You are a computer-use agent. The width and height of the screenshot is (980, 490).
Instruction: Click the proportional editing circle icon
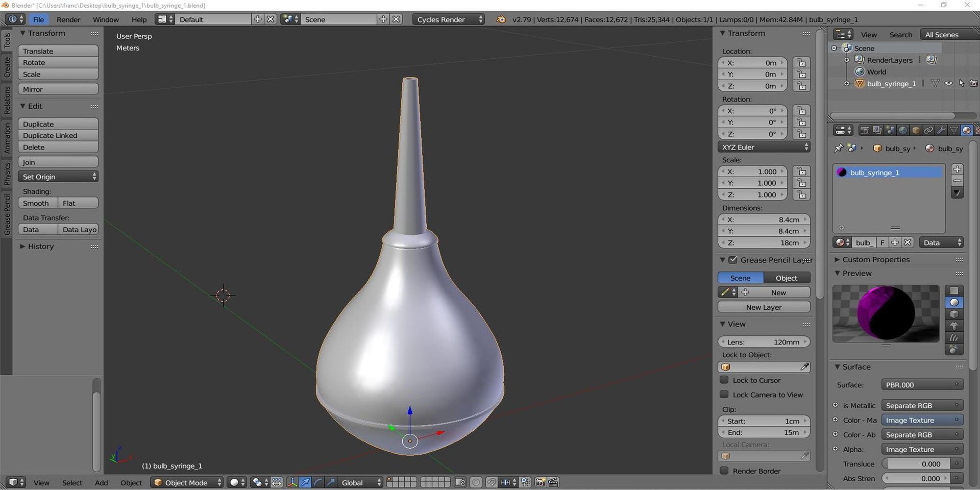[x=476, y=482]
